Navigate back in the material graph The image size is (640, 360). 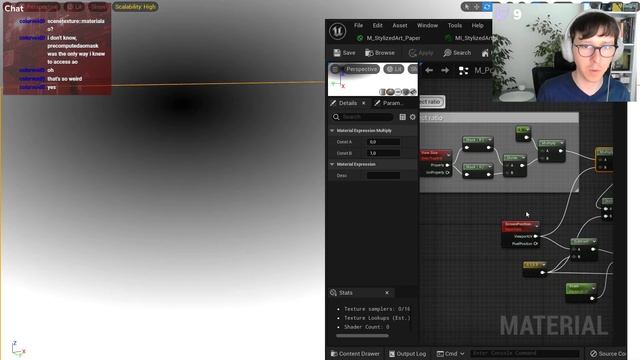click(x=429, y=70)
